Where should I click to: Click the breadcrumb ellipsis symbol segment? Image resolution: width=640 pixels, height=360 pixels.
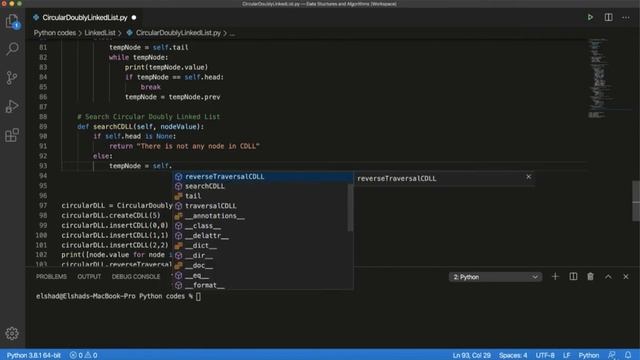pos(232,33)
